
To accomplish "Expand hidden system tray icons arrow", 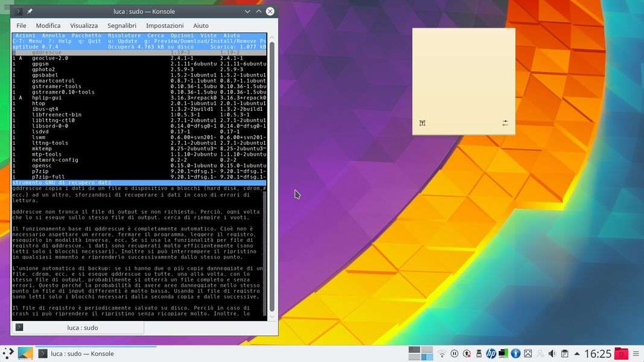I will click(577, 354).
